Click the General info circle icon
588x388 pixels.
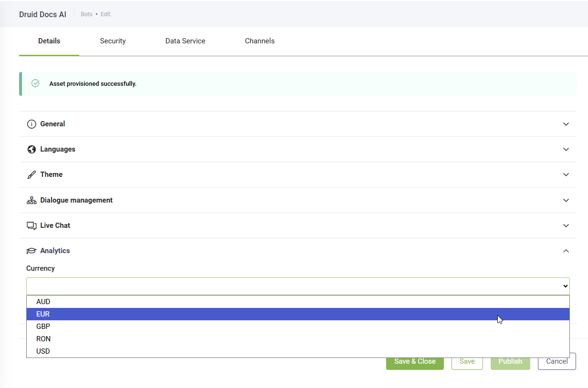31,124
